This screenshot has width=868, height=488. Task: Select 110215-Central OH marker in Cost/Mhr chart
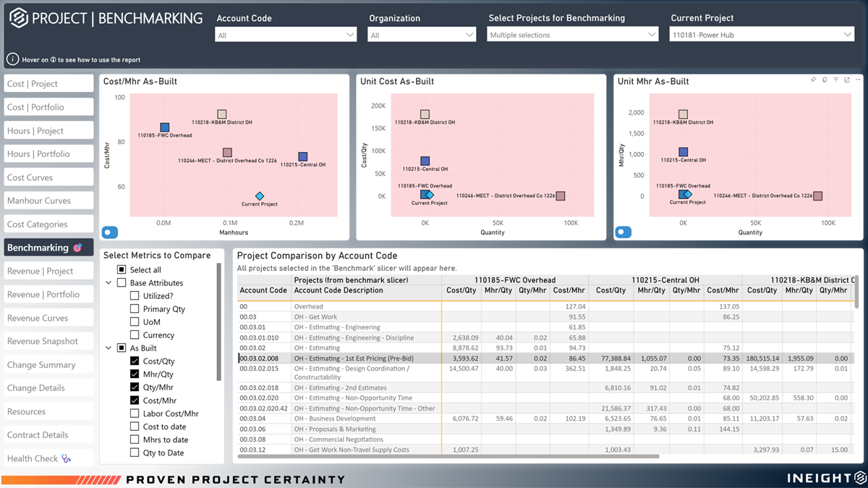point(303,156)
